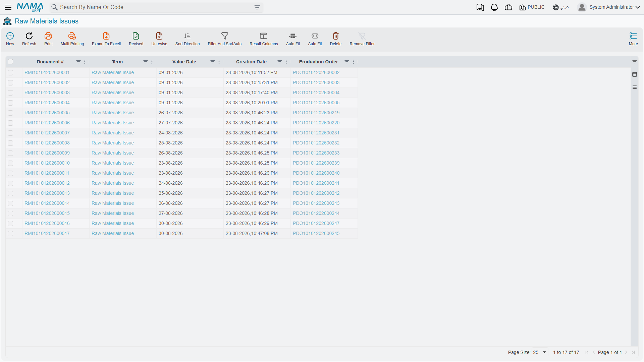Filter the Value Date column
The image size is (644, 362).
click(x=213, y=62)
